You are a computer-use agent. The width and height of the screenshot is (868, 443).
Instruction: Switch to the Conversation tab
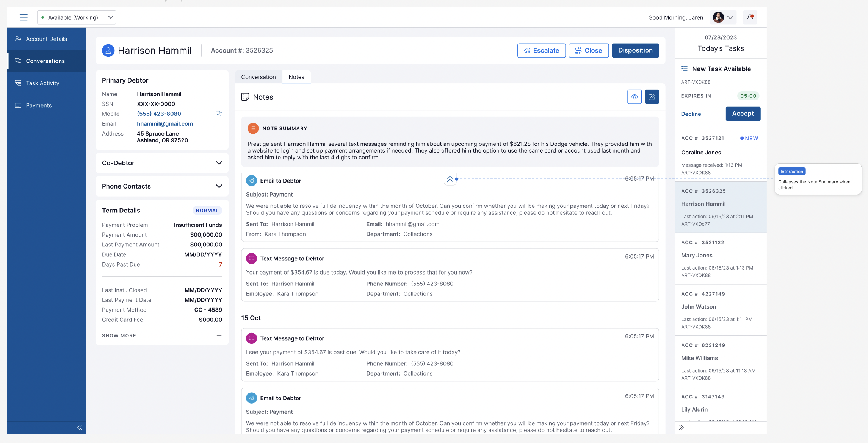[x=259, y=77]
